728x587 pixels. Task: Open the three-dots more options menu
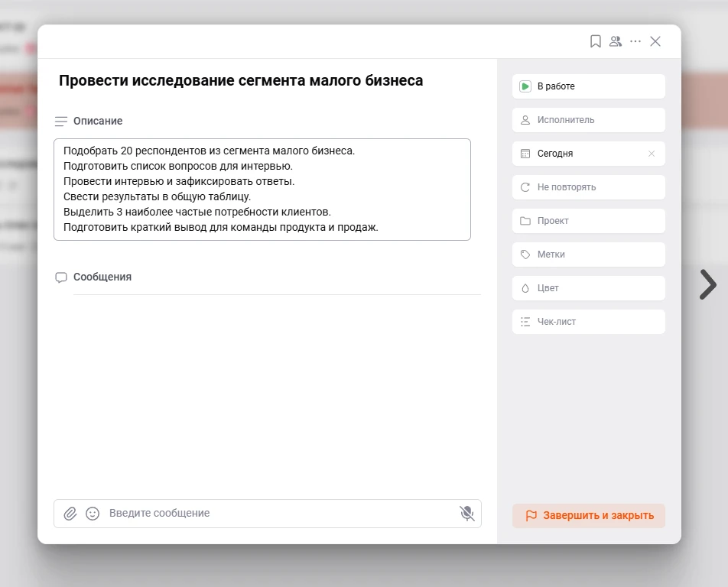point(635,41)
